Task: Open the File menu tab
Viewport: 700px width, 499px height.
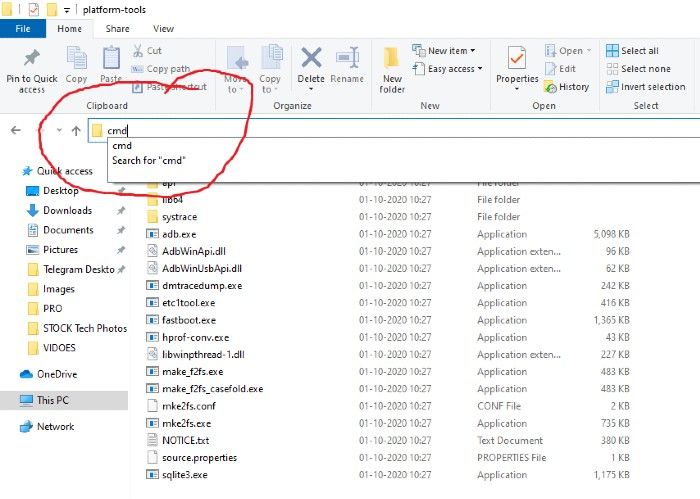Action: [24, 29]
